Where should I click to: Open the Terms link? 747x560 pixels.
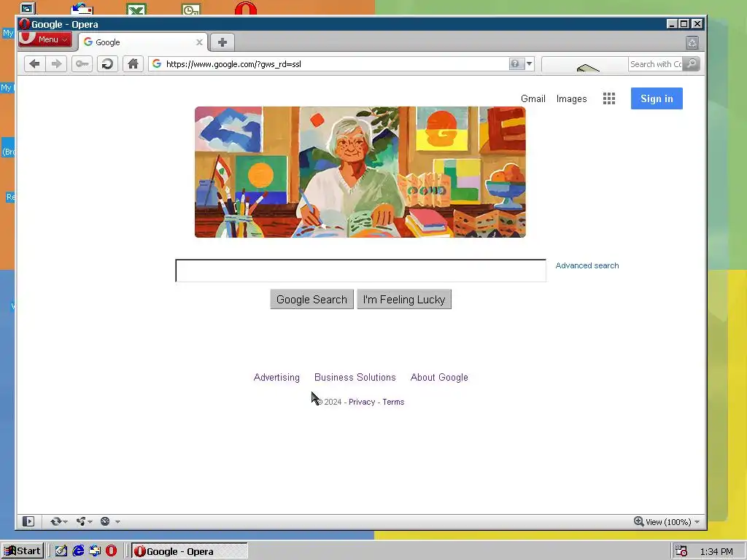point(393,402)
